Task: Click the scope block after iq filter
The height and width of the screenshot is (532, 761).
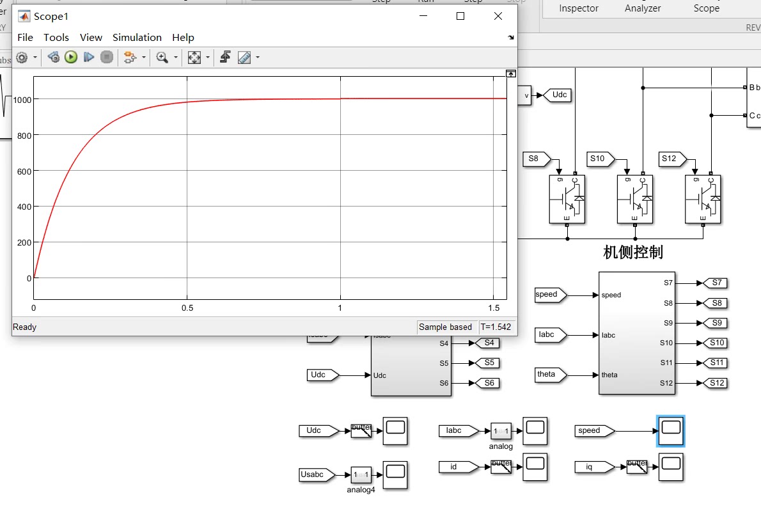Action: [671, 467]
